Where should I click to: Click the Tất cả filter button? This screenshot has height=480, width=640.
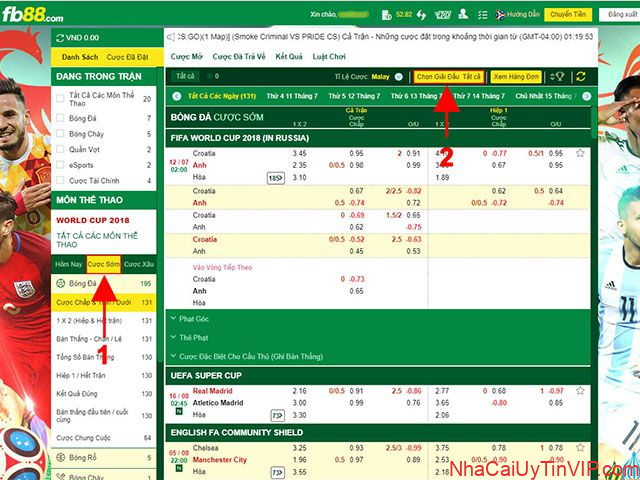click(x=186, y=76)
